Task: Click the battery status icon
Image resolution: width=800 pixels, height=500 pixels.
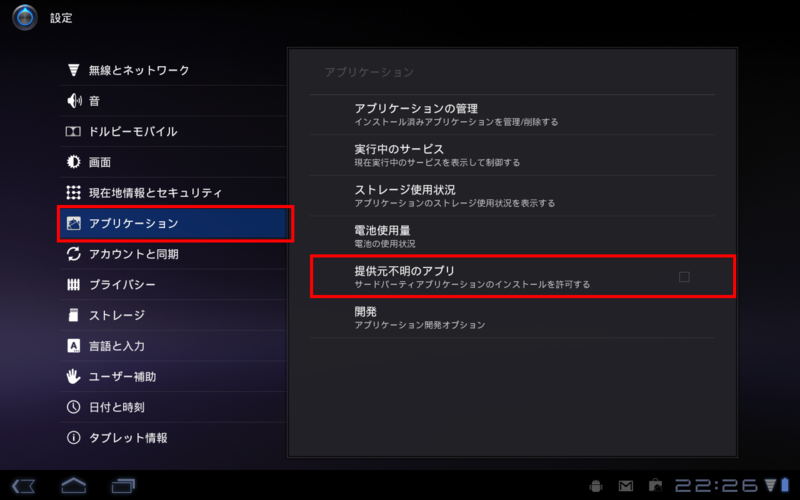Action: click(x=785, y=485)
